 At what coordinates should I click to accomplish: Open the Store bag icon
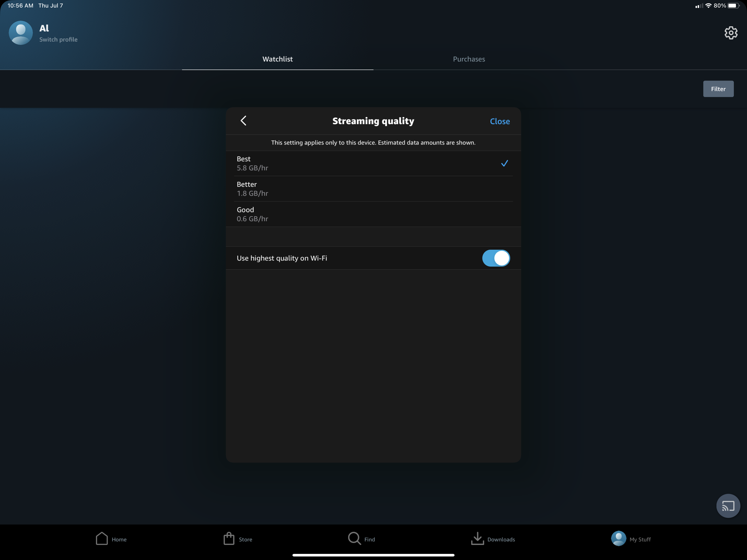[x=229, y=539]
